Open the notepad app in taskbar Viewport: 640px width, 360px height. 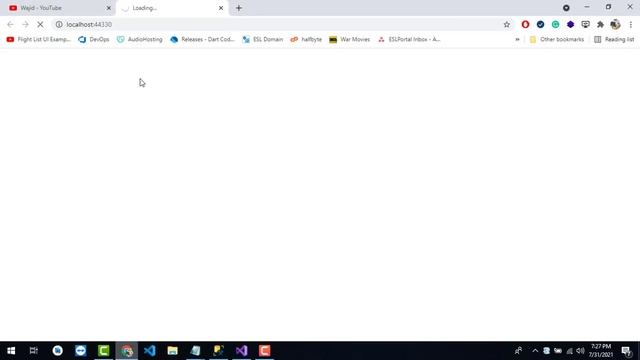point(196,351)
